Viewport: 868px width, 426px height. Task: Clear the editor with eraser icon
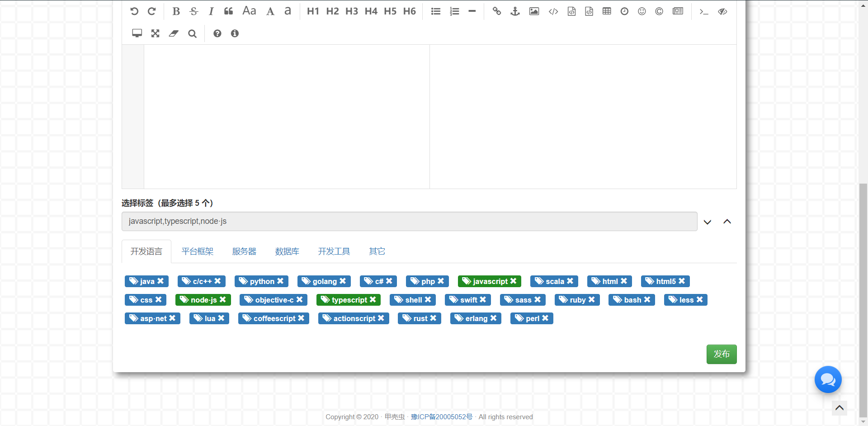pos(174,33)
